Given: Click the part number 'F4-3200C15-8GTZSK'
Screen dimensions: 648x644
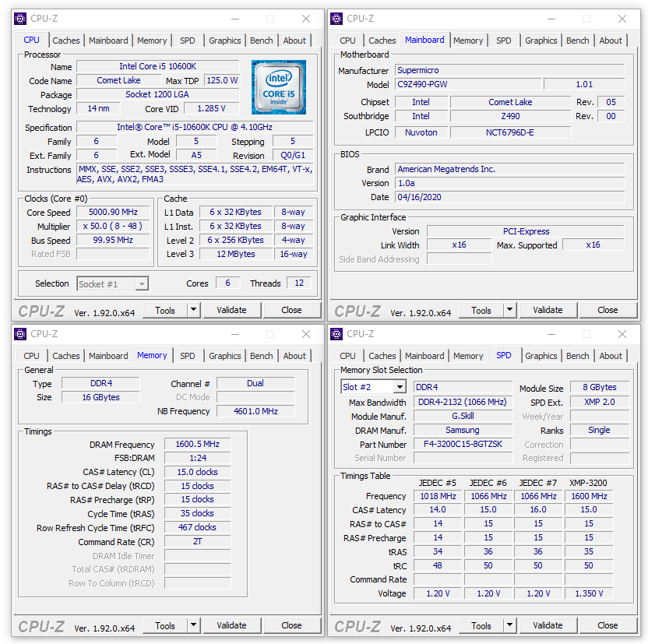Looking at the screenshot, I should 463,444.
